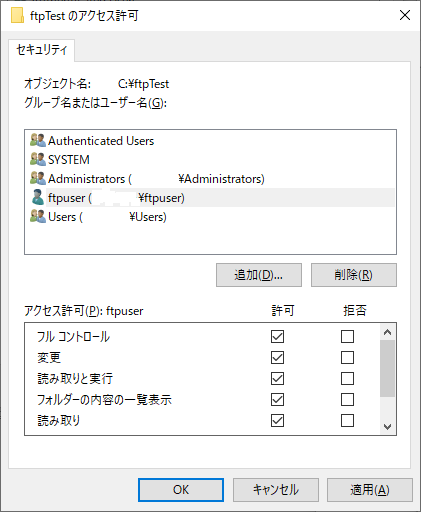Open the セキュリティ tab
The image size is (421, 512).
pos(42,50)
